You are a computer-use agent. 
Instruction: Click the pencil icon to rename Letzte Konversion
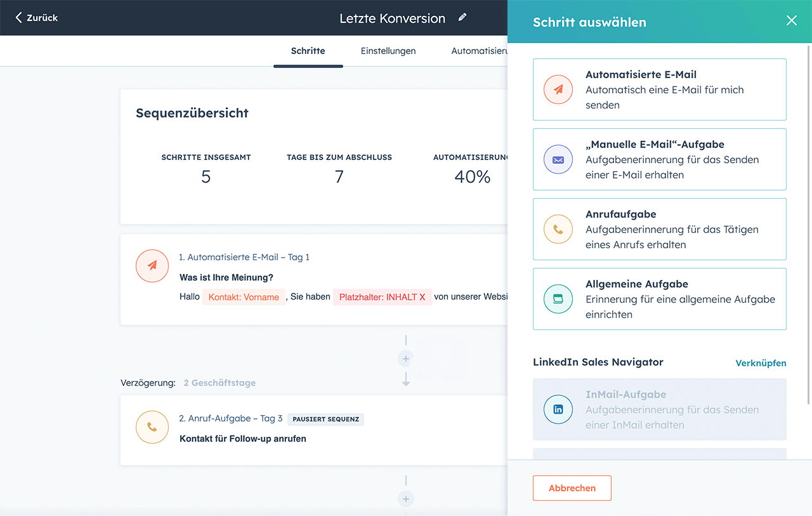click(x=462, y=18)
